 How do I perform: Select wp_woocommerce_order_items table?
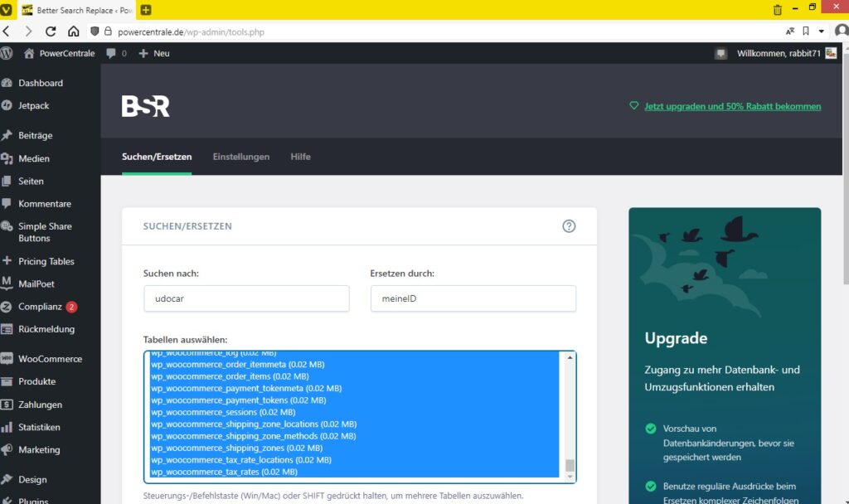pyautogui.click(x=355, y=376)
